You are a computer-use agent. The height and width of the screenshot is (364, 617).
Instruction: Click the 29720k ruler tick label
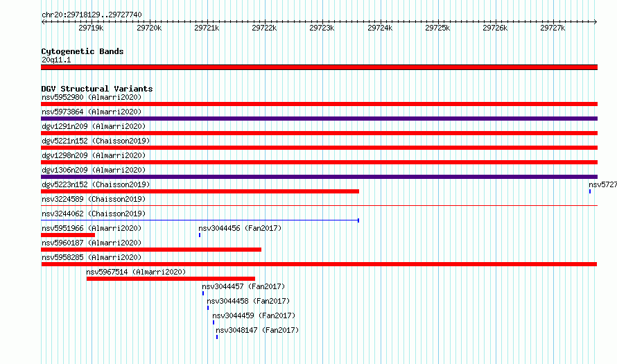click(149, 28)
